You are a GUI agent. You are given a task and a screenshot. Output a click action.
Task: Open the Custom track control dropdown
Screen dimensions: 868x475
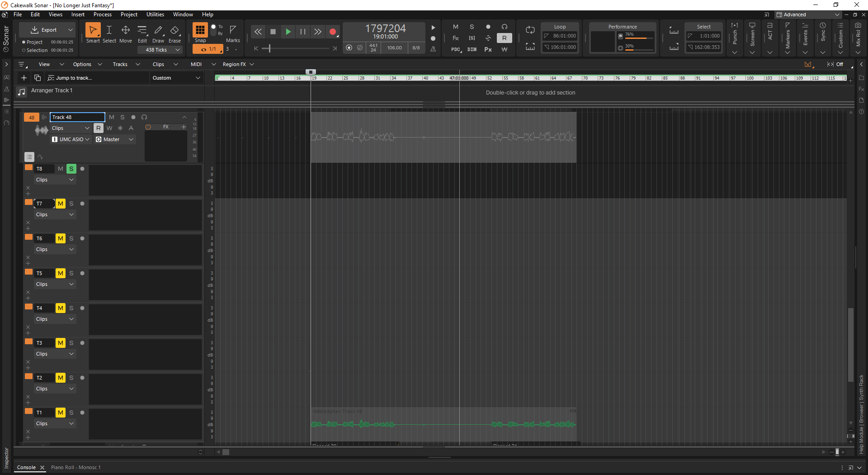click(x=176, y=78)
